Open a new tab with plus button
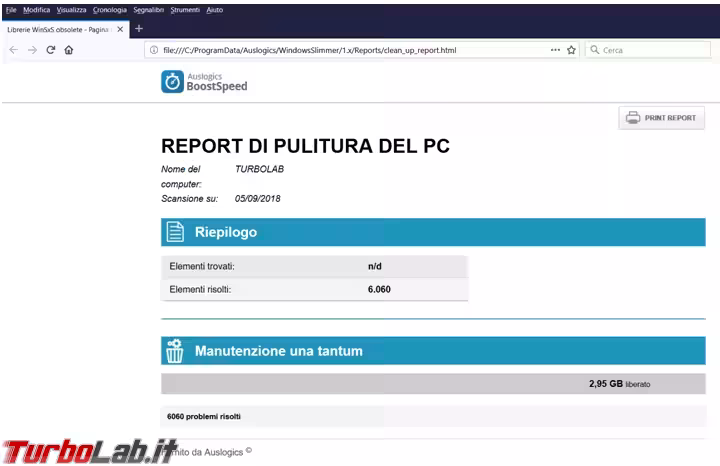720x466 pixels. pos(139,29)
